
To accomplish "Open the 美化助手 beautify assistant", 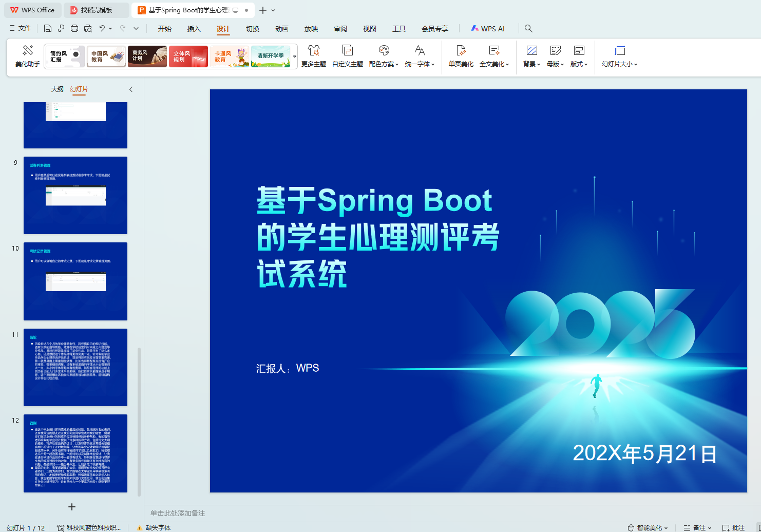I will point(28,56).
